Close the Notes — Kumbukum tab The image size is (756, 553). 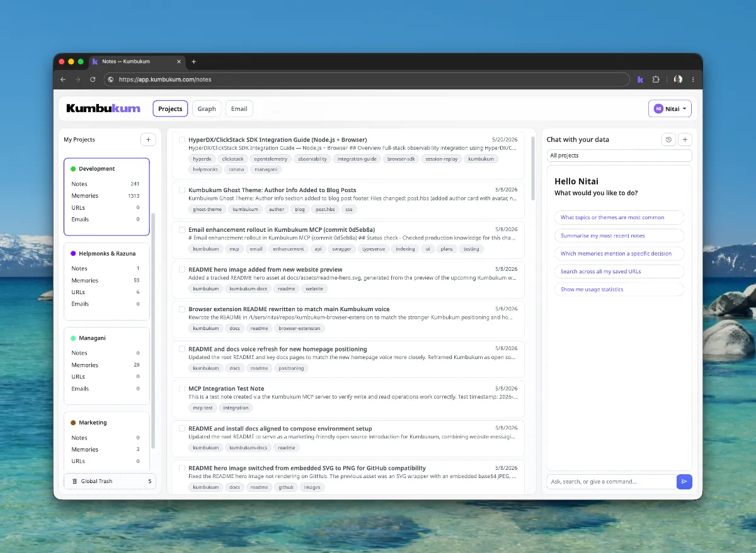tap(179, 62)
